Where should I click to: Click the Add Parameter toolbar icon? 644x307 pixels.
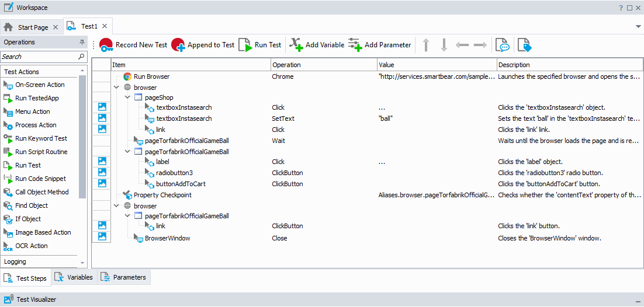355,45
